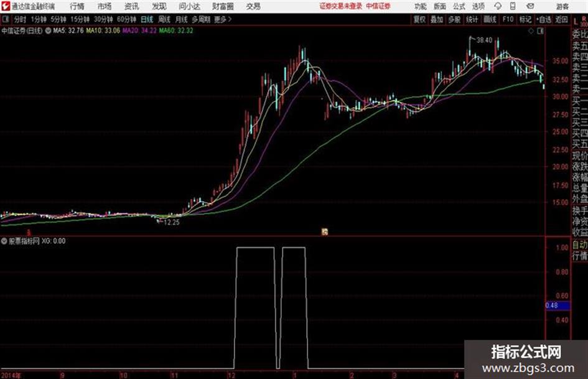Viewport: 588px width, 379px height.
Task: Click the mobile phone icon
Action: tap(513, 6)
